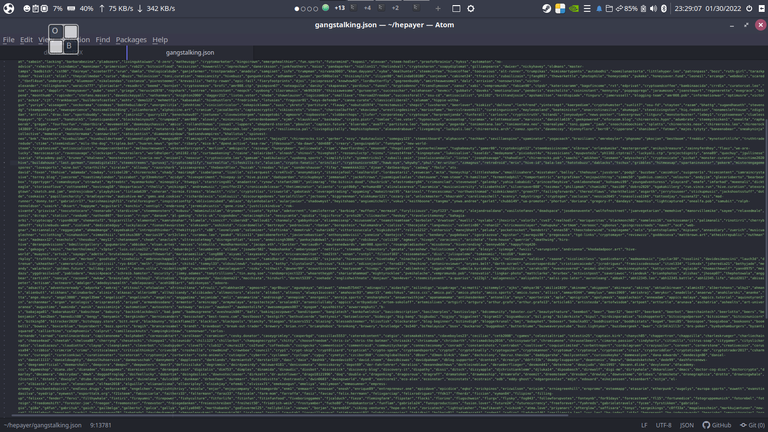Change the LF line ending setting
This screenshot has width=768, height=432.
point(644,425)
